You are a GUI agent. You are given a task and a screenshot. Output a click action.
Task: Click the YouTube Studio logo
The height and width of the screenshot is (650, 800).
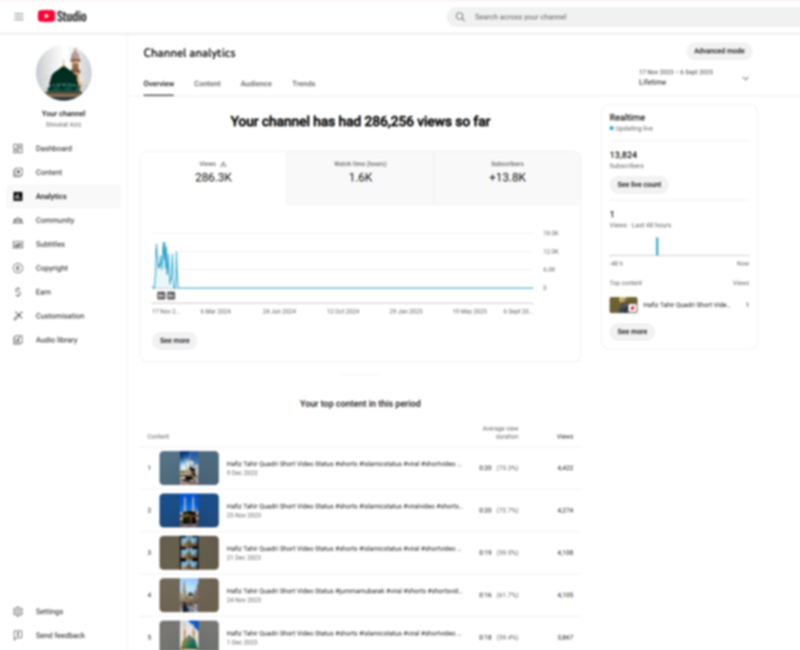pyautogui.click(x=62, y=17)
